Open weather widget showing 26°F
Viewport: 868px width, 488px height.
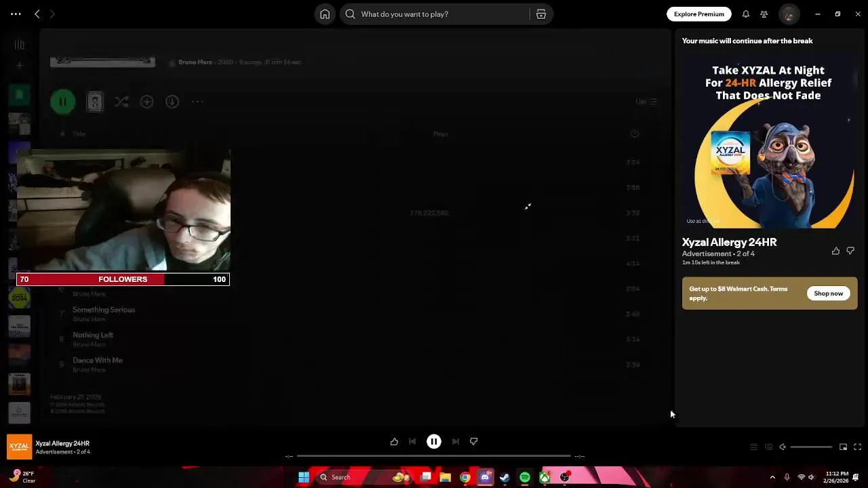click(23, 477)
